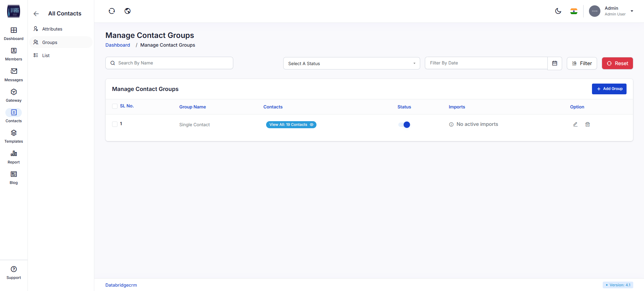
Task: Check the select-all checkbox in header
Action: coord(115,106)
